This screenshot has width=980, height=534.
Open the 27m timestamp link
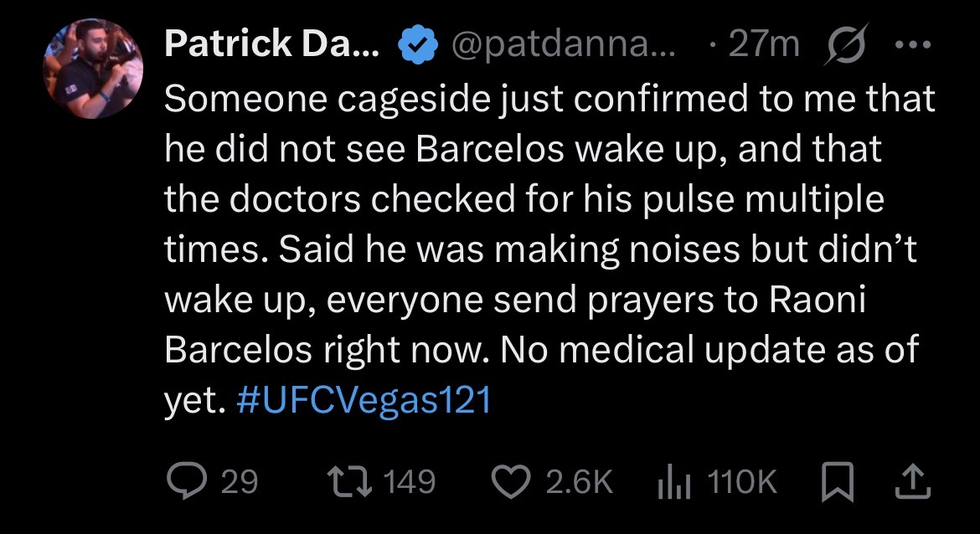click(x=763, y=45)
